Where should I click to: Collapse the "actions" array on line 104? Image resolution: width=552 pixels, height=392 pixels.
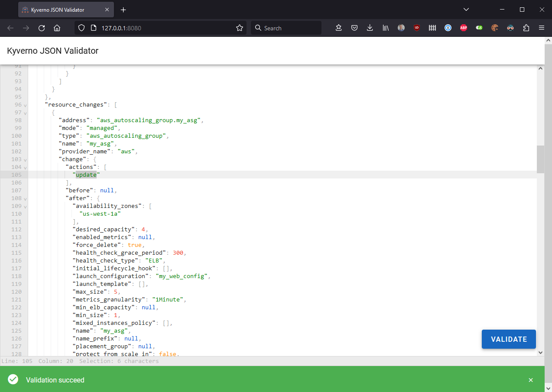[25, 167]
